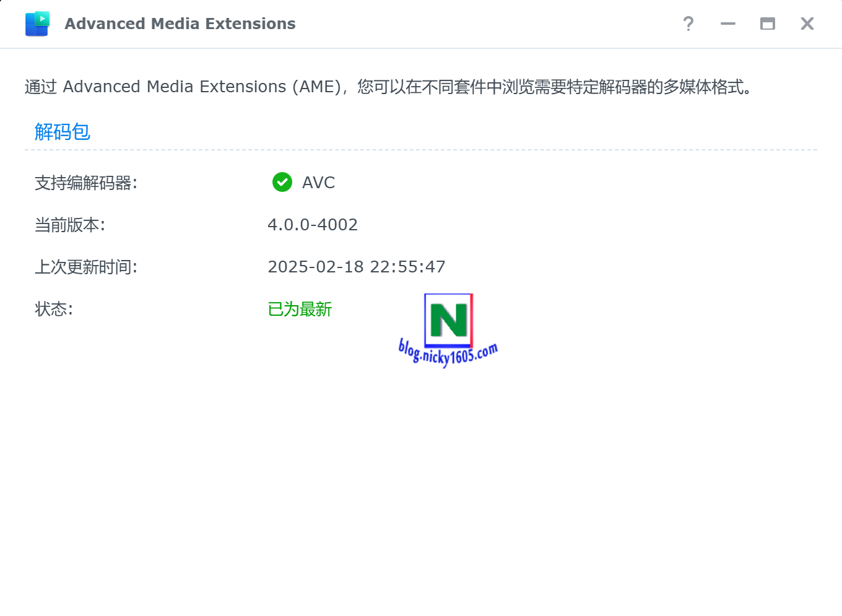The image size is (842, 616).
Task: Select timestamp 2025-02-18 22:55:47
Action: coord(357,267)
